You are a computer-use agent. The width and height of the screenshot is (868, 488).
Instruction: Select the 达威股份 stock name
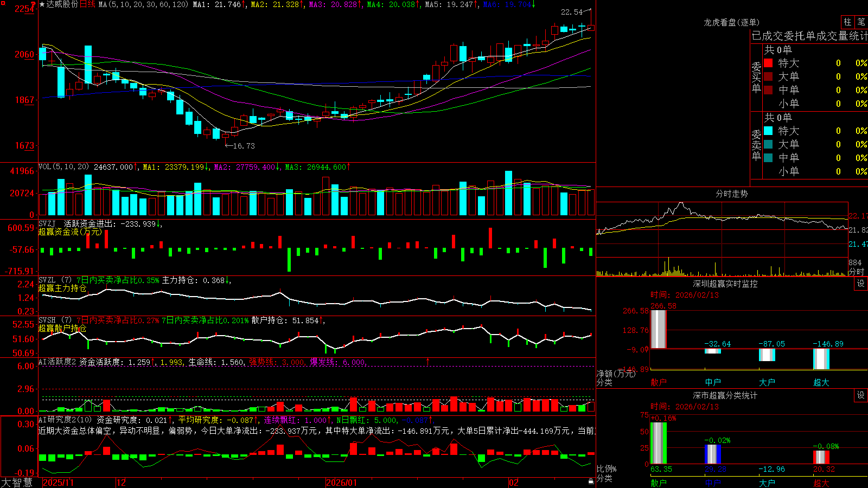(62, 4)
